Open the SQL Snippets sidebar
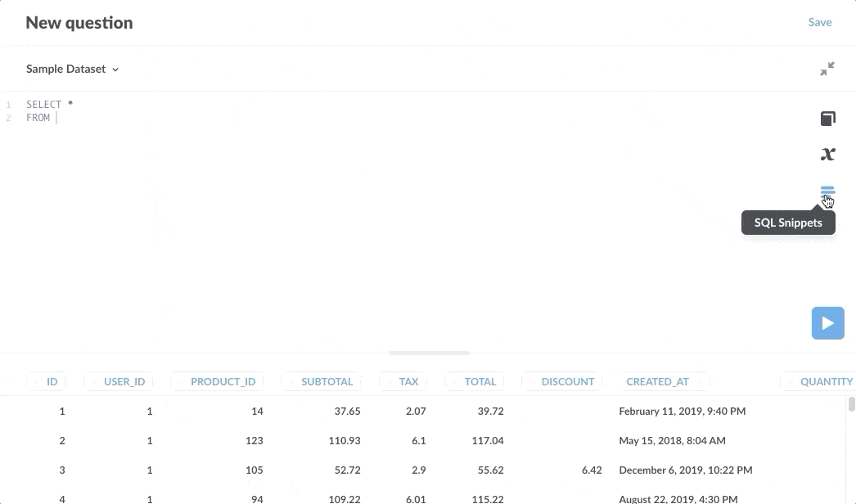Screen dimensions: 856x504 click(x=827, y=191)
